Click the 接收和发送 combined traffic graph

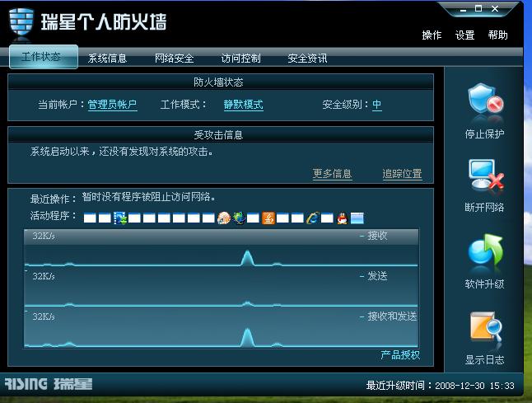222,328
